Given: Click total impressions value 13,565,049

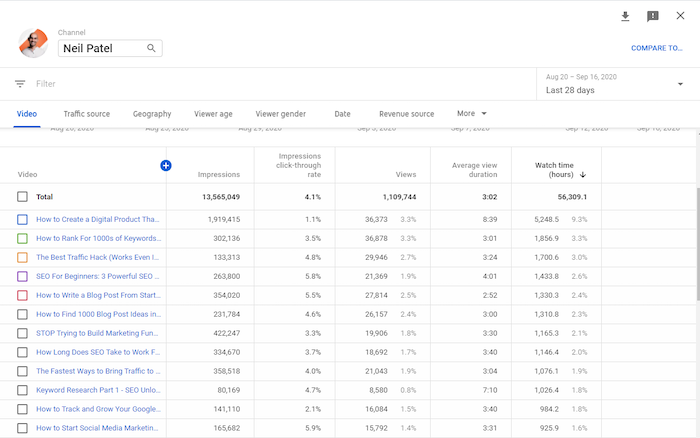Looking at the screenshot, I should pos(221,197).
